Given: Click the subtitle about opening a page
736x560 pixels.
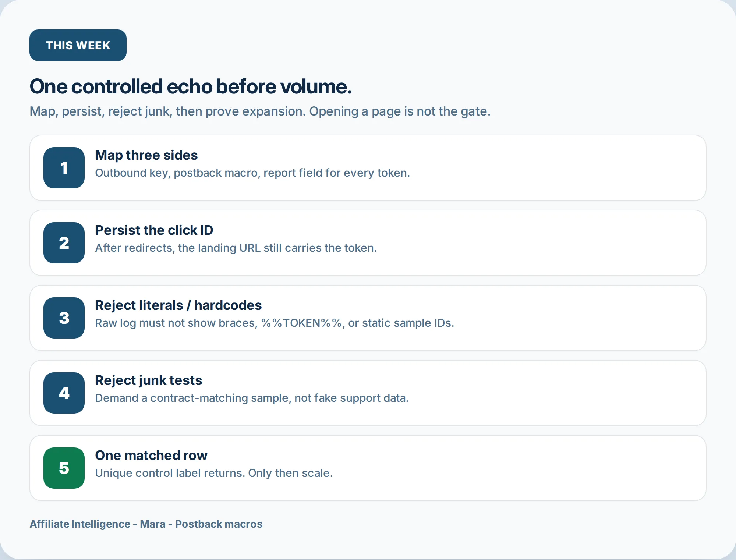Looking at the screenshot, I should [x=260, y=111].
